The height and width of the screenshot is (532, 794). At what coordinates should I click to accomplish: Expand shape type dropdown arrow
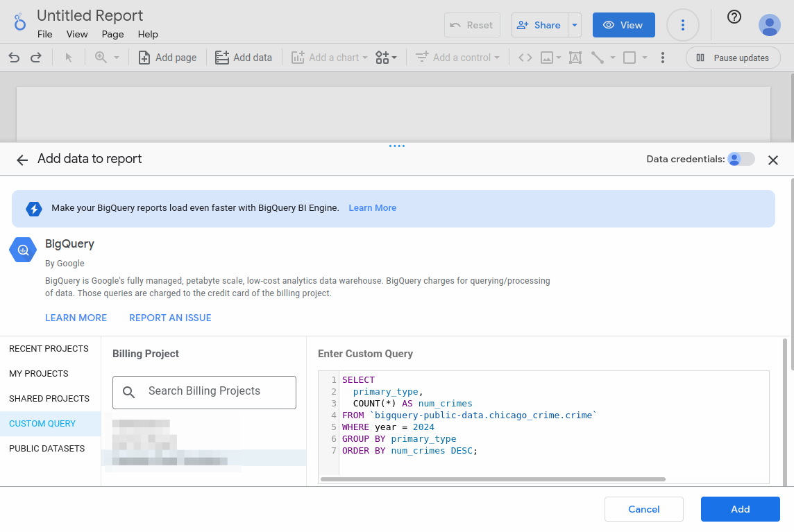click(645, 58)
